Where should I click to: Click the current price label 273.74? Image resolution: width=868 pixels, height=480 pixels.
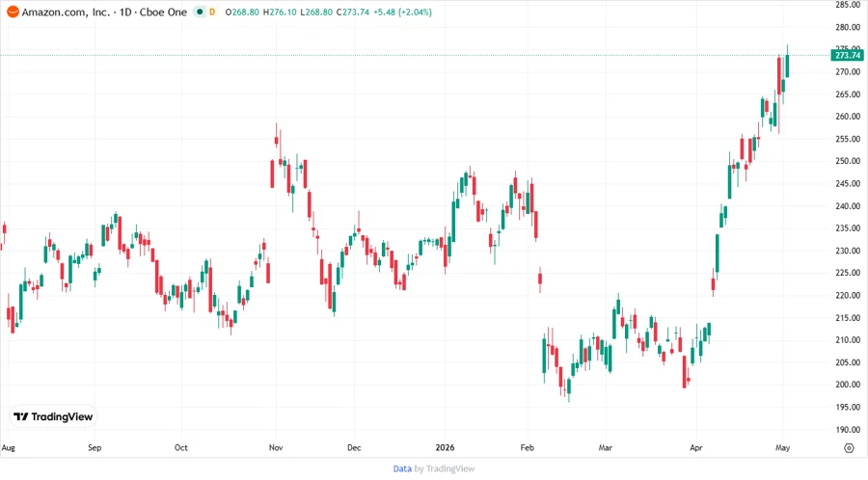point(848,55)
